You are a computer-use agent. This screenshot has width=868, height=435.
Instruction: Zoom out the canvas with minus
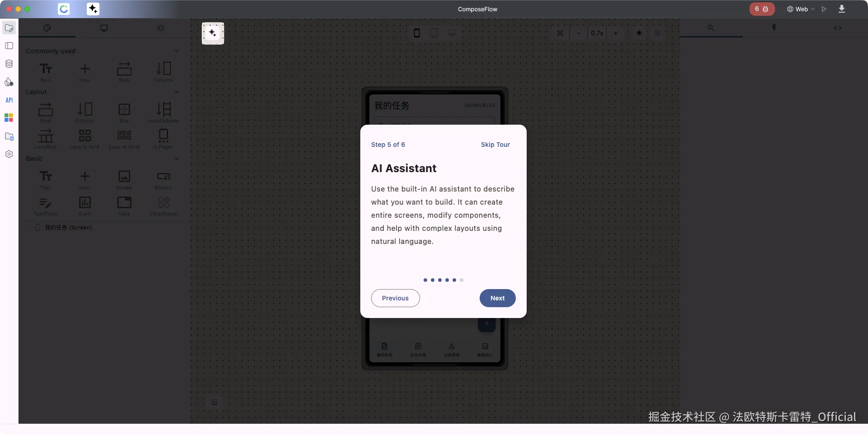click(x=578, y=33)
